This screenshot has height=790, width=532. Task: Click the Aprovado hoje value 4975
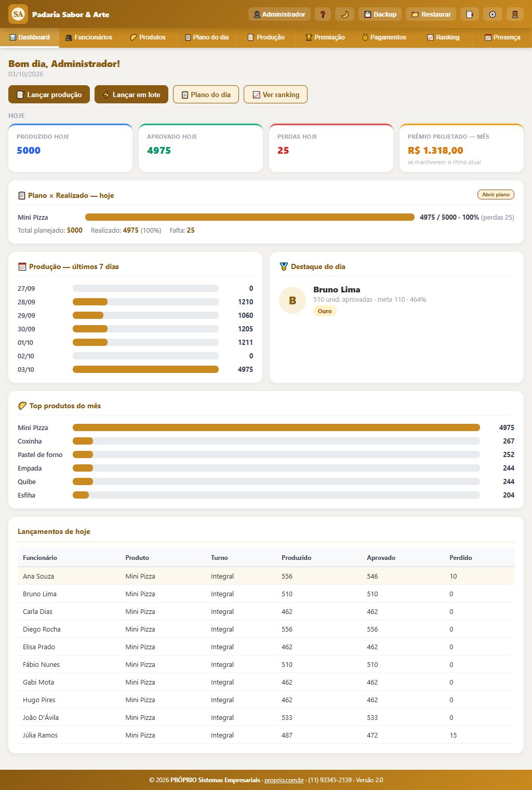coord(159,151)
